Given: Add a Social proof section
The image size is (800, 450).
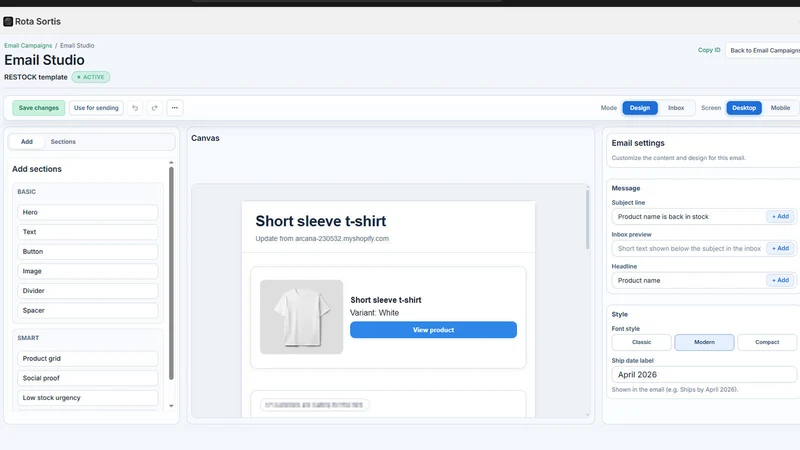Looking at the screenshot, I should 88,378.
